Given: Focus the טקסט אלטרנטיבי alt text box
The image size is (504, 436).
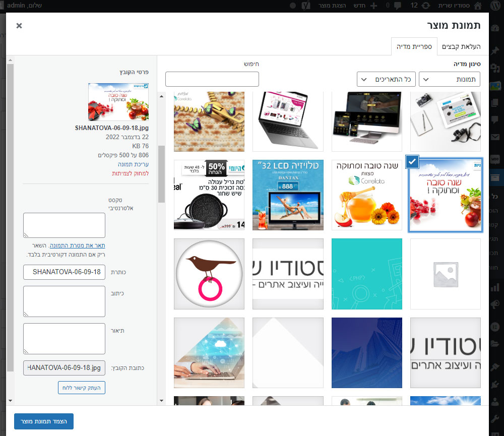Looking at the screenshot, I should tap(65, 225).
